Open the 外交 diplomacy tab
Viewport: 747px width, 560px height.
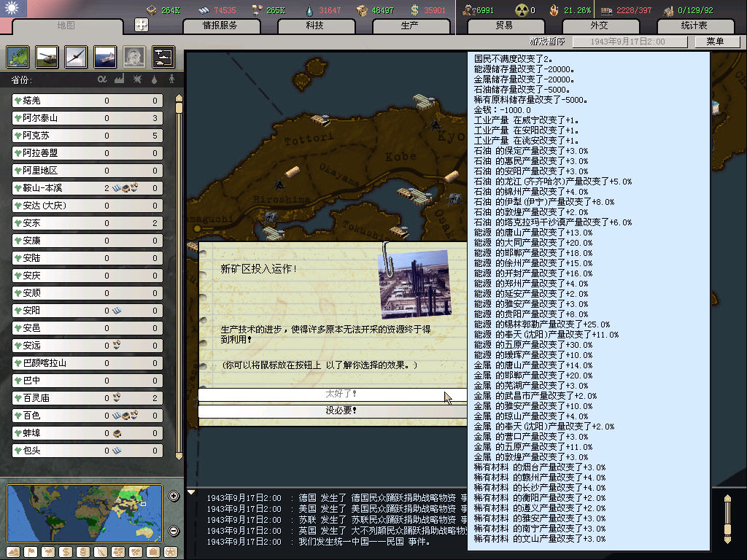[599, 26]
